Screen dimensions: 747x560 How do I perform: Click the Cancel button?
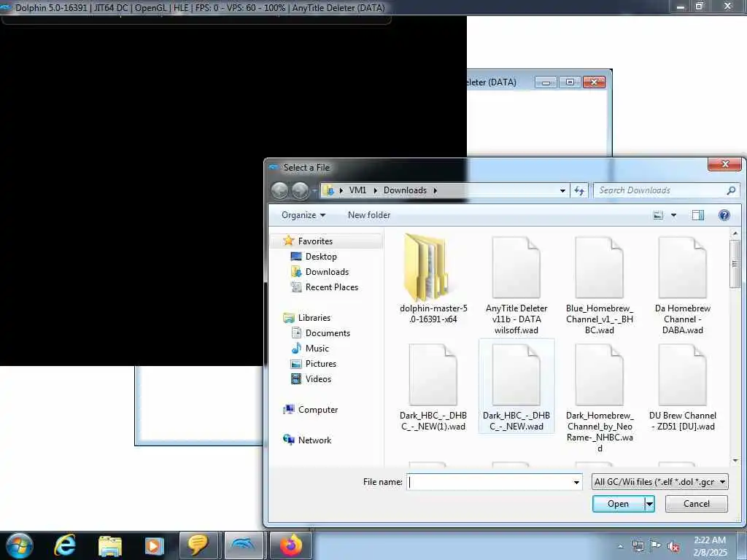(x=697, y=504)
